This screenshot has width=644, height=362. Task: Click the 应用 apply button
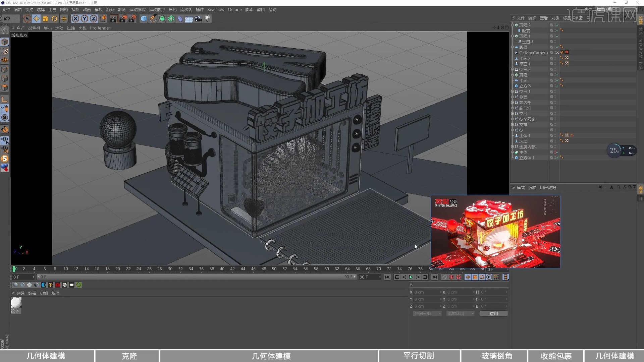click(x=493, y=314)
